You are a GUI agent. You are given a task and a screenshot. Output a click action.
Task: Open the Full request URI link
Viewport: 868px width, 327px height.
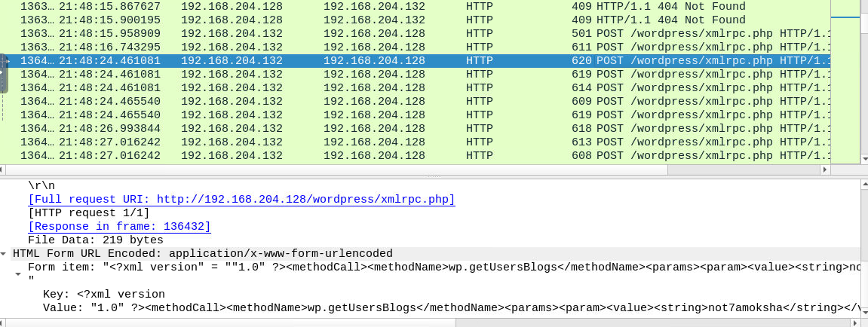click(241, 199)
